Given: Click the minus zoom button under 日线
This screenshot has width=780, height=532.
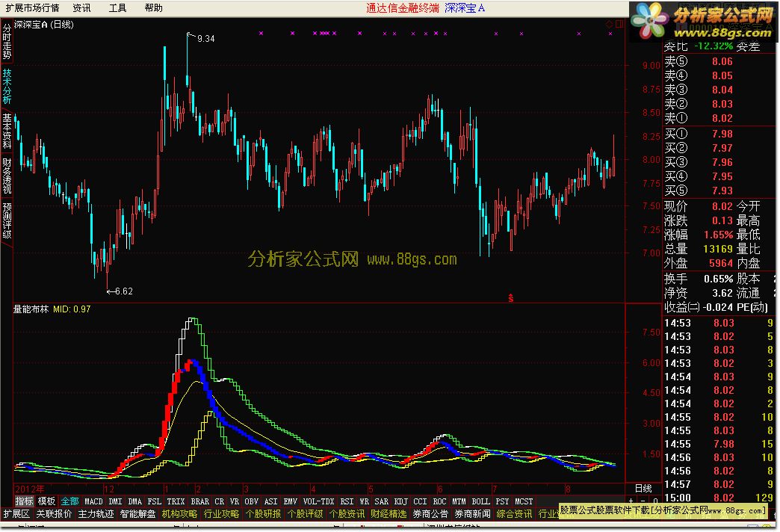Looking at the screenshot, I should [x=643, y=501].
